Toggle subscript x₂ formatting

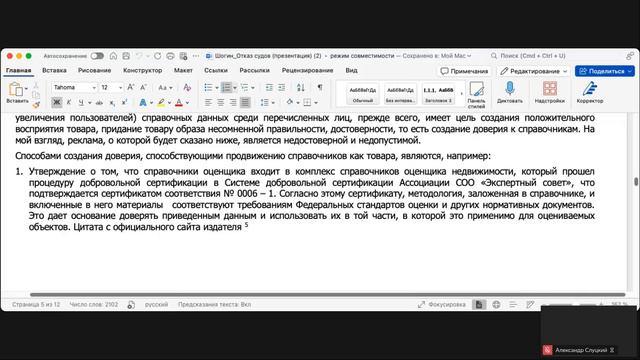tap(111, 103)
